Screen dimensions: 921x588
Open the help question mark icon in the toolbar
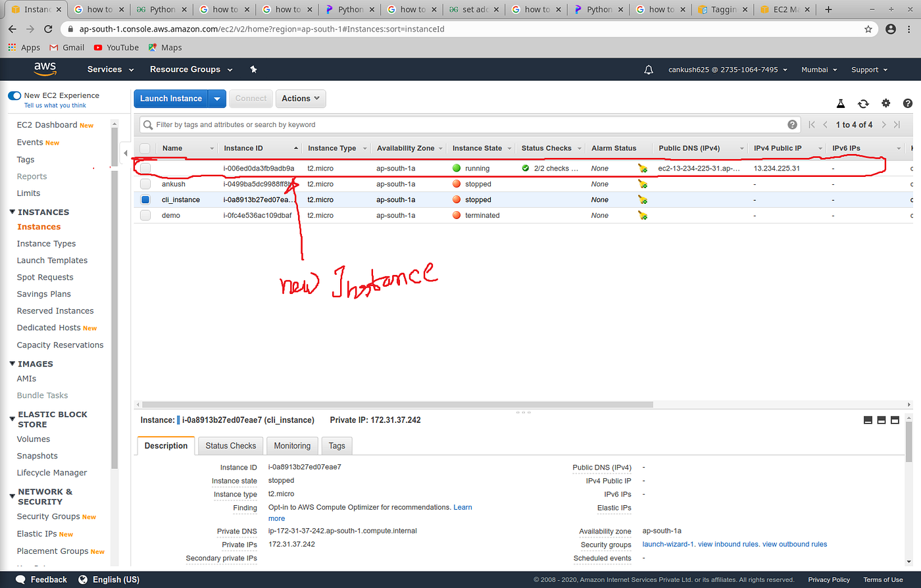point(908,103)
